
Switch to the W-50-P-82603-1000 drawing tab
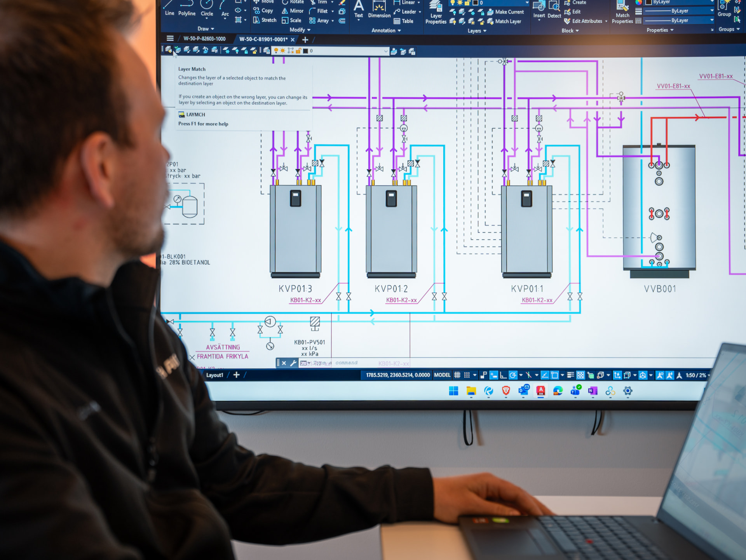(x=204, y=38)
